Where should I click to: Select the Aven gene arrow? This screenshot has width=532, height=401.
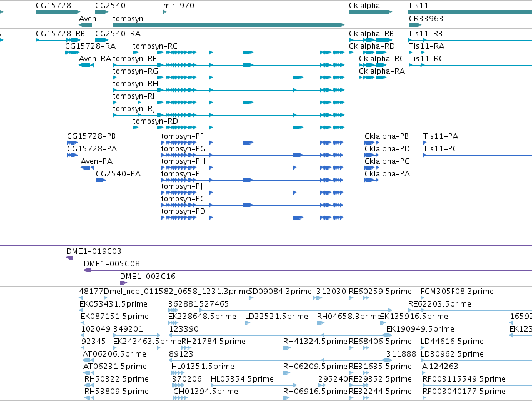pyautogui.click(x=85, y=25)
